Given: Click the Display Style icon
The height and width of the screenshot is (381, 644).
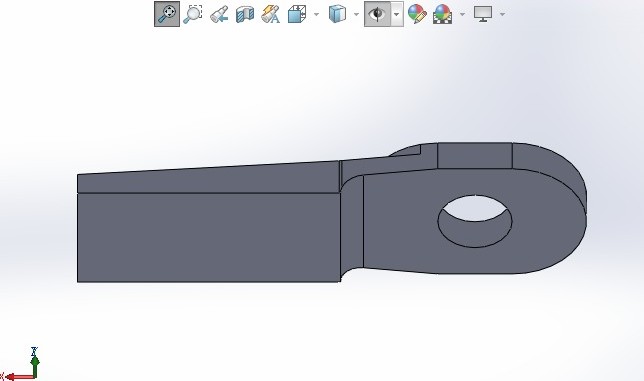Looking at the screenshot, I should point(337,14).
